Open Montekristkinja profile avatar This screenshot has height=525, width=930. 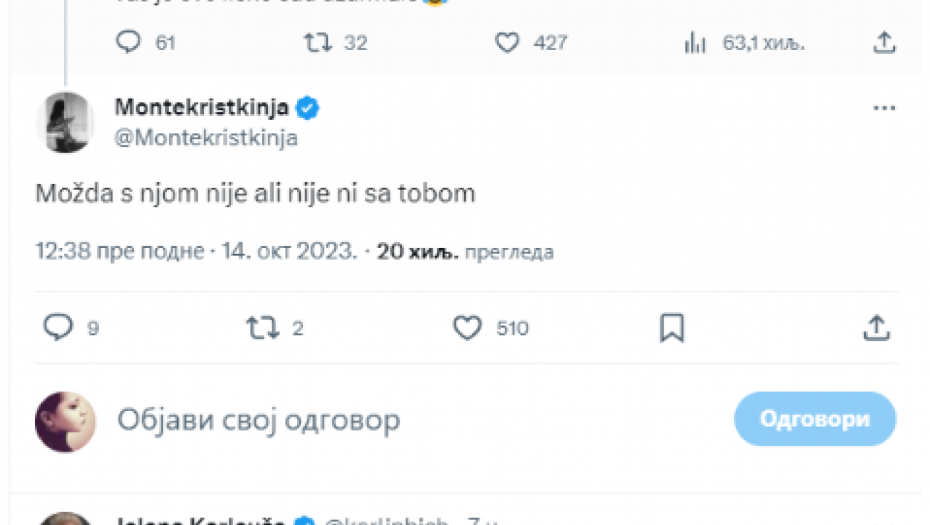(65, 122)
